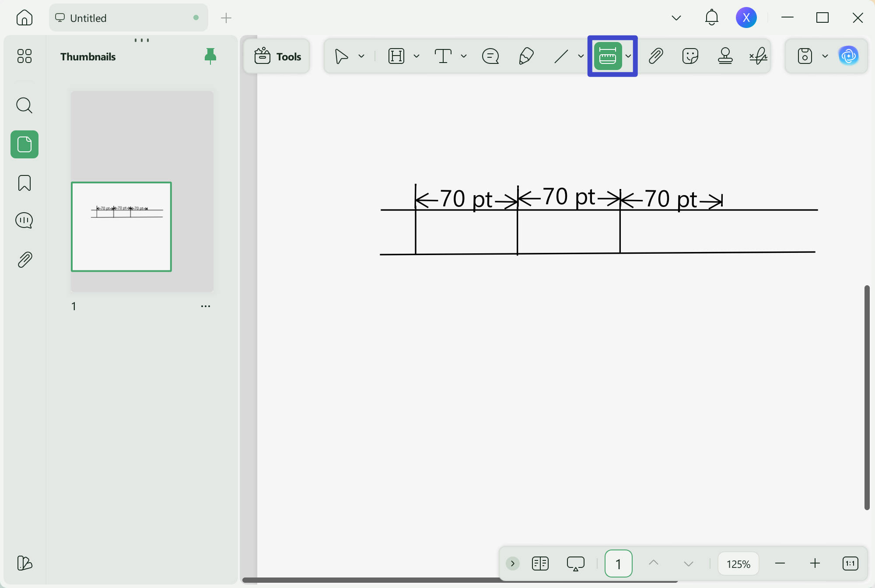
Task: Select the Sticker tool
Action: pyautogui.click(x=690, y=56)
